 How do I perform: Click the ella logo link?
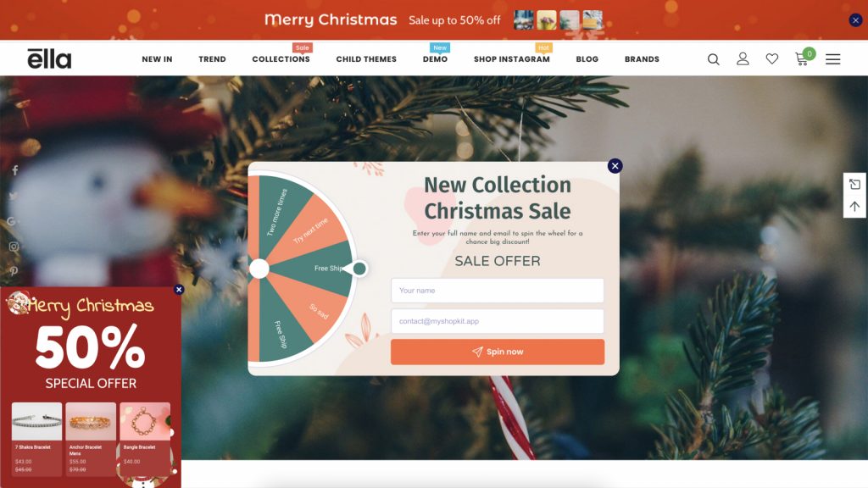(49, 58)
